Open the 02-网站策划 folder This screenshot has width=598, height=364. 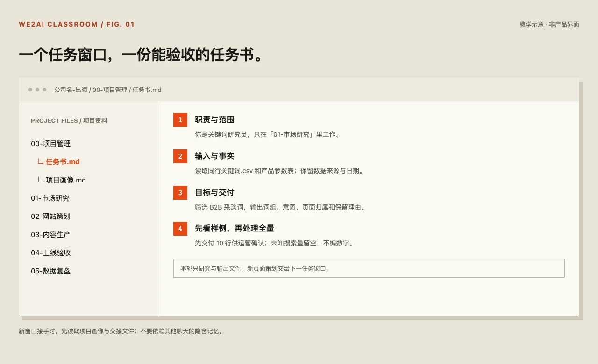(50, 217)
